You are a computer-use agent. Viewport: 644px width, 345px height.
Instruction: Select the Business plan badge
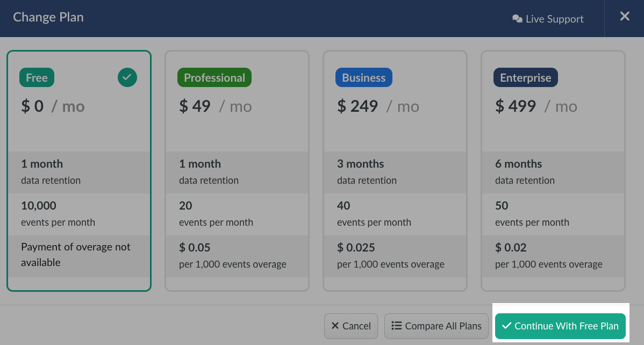coord(364,77)
